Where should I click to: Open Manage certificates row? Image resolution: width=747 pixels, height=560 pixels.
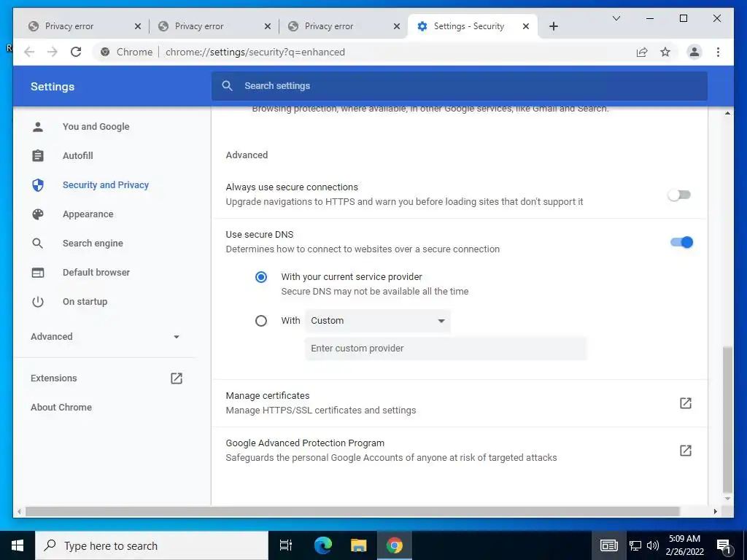[x=460, y=402]
